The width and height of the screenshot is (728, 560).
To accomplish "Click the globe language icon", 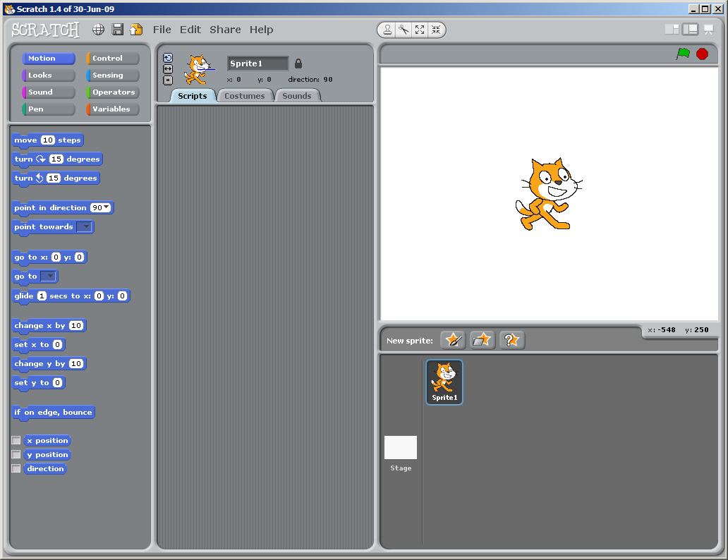I will (x=99, y=30).
